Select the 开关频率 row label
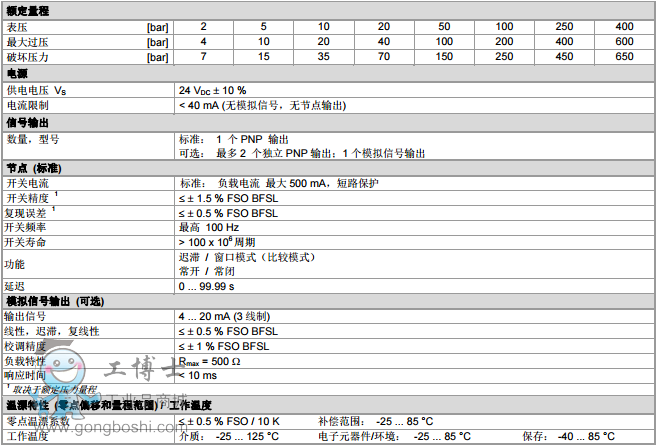The height and width of the screenshot is (446, 657). [x=27, y=227]
